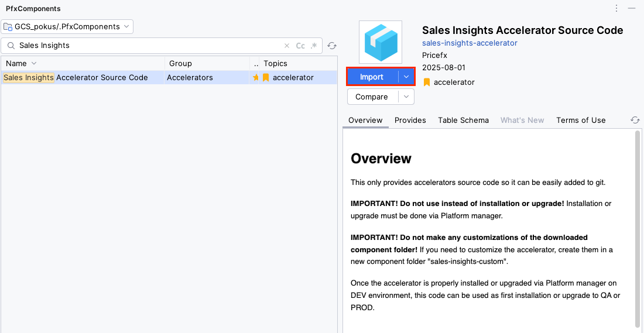The image size is (644, 333).
Task: Switch to the Provides tab
Action: [410, 120]
